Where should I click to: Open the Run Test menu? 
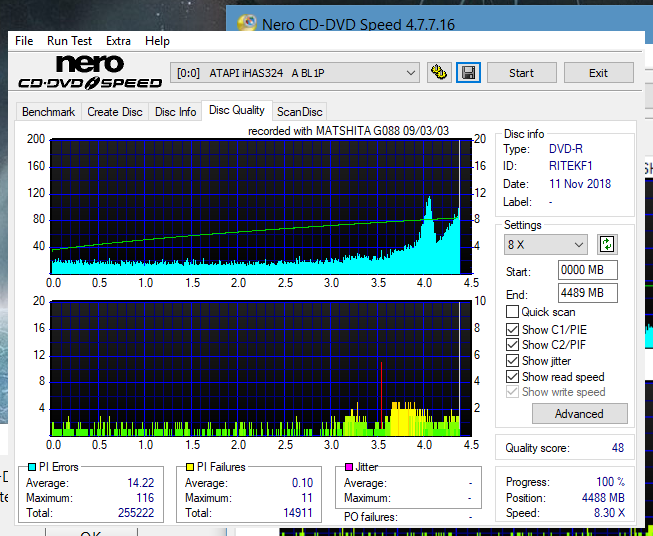tap(69, 41)
